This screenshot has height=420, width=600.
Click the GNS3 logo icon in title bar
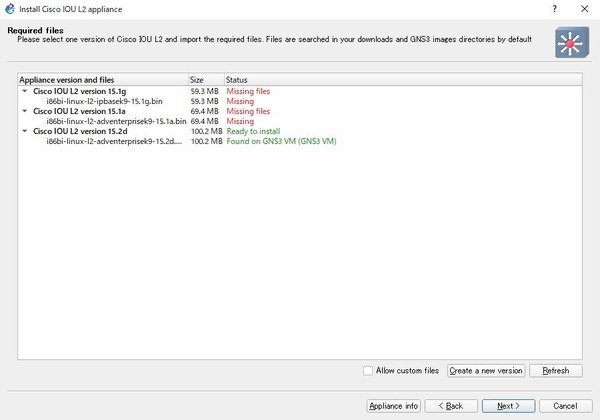[x=10, y=9]
